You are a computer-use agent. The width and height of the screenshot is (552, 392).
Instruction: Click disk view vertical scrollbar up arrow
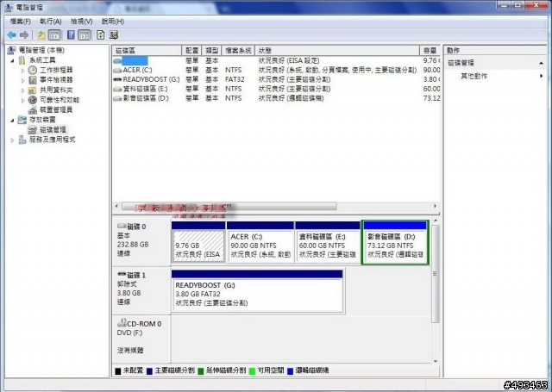(x=436, y=221)
